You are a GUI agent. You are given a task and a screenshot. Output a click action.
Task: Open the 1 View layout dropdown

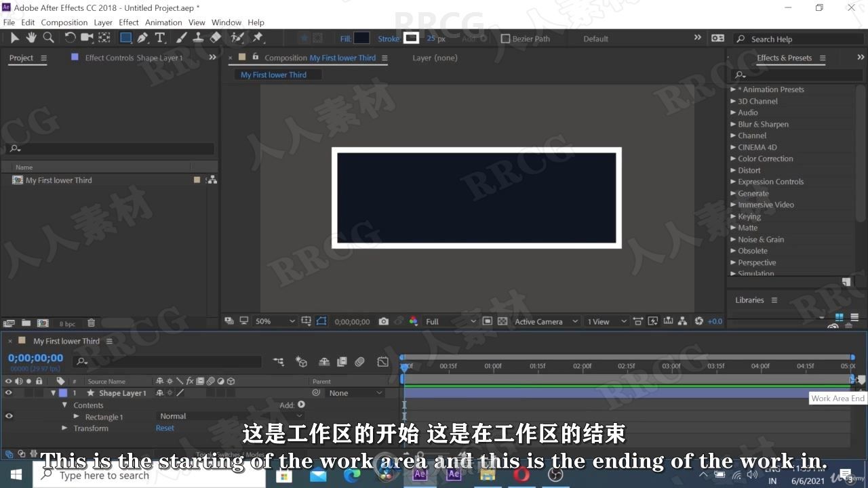click(x=607, y=321)
